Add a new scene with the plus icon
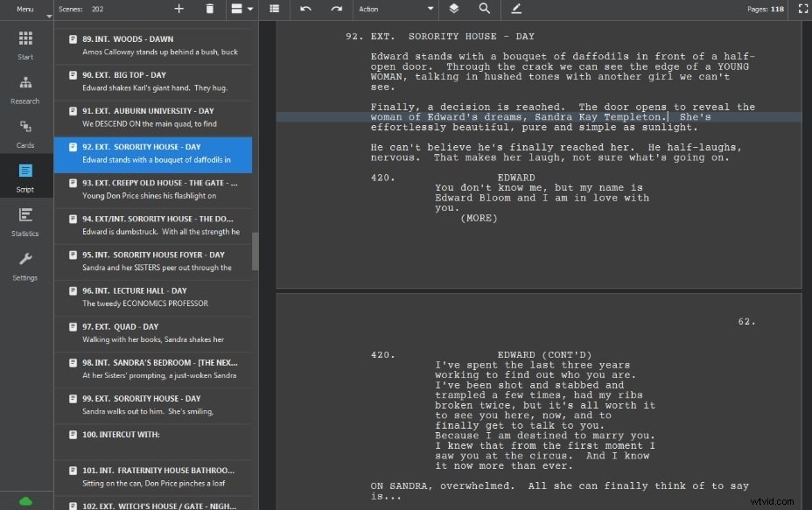This screenshot has width=812, height=510. tap(178, 10)
